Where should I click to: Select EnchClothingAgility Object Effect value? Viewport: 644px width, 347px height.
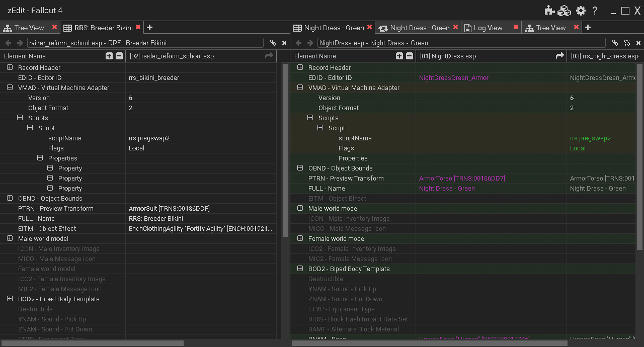(201, 228)
